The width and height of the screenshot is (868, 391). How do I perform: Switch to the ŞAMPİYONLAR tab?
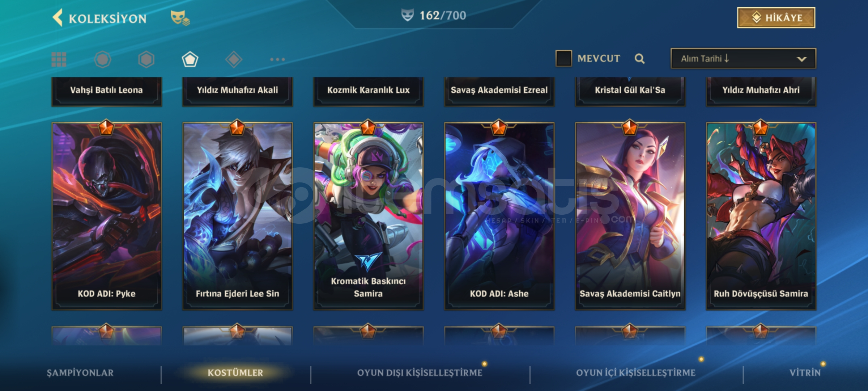pyautogui.click(x=80, y=373)
